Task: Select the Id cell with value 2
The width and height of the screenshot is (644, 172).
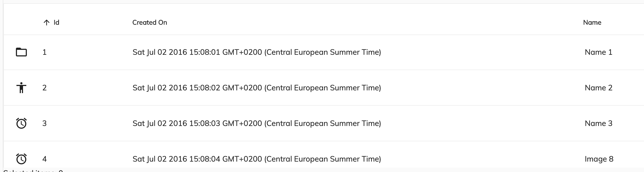Action: [44, 88]
